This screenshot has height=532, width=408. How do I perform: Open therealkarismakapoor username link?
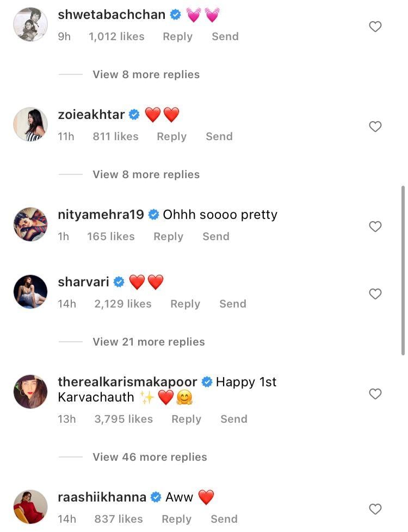tap(128, 382)
